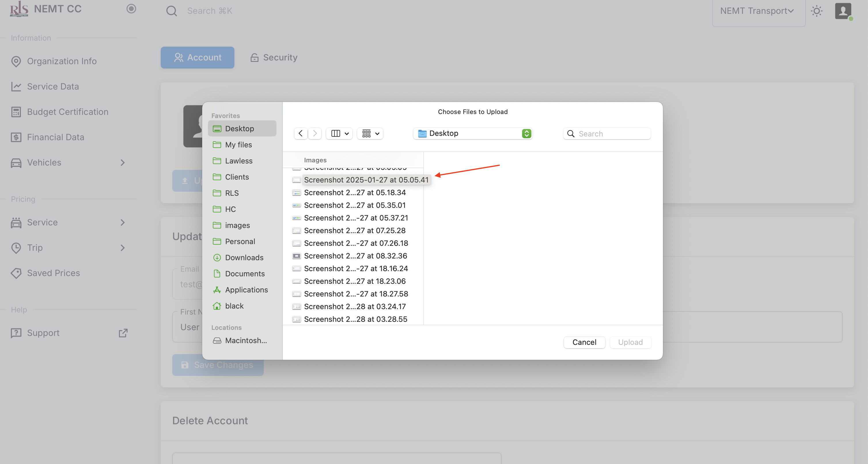The height and width of the screenshot is (464, 868).
Task: Click the dimmed Upload button
Action: pos(630,342)
